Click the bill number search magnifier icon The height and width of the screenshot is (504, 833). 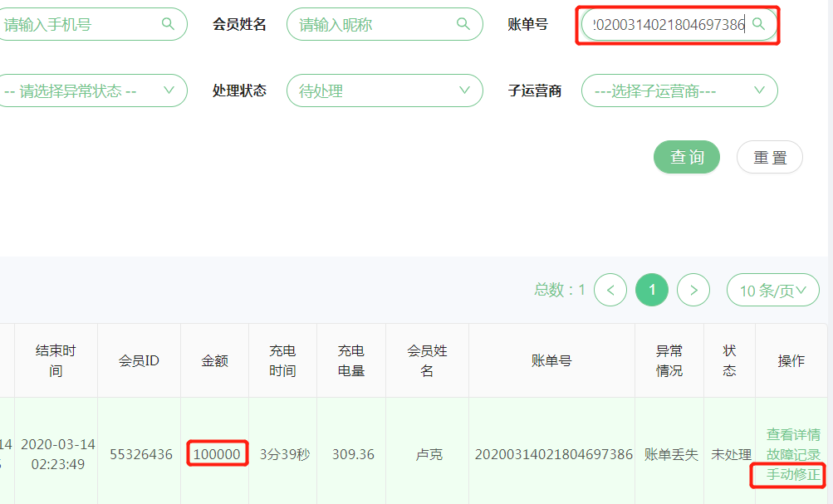coord(758,24)
